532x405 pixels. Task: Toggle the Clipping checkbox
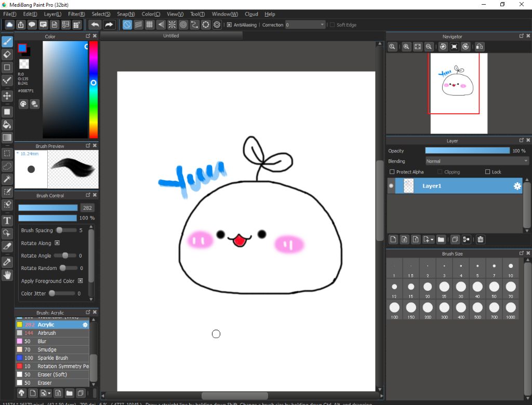pyautogui.click(x=440, y=172)
